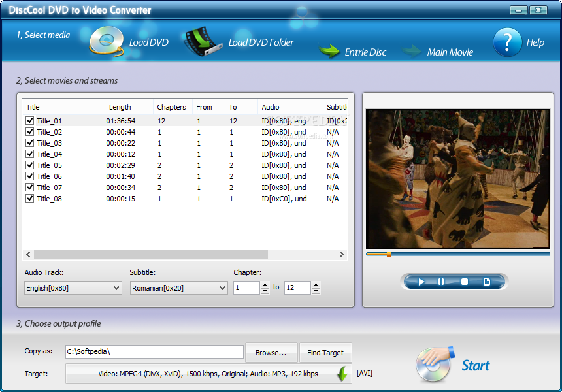The width and height of the screenshot is (562, 392).
Task: Click the Entrie Disc label
Action: click(x=365, y=52)
